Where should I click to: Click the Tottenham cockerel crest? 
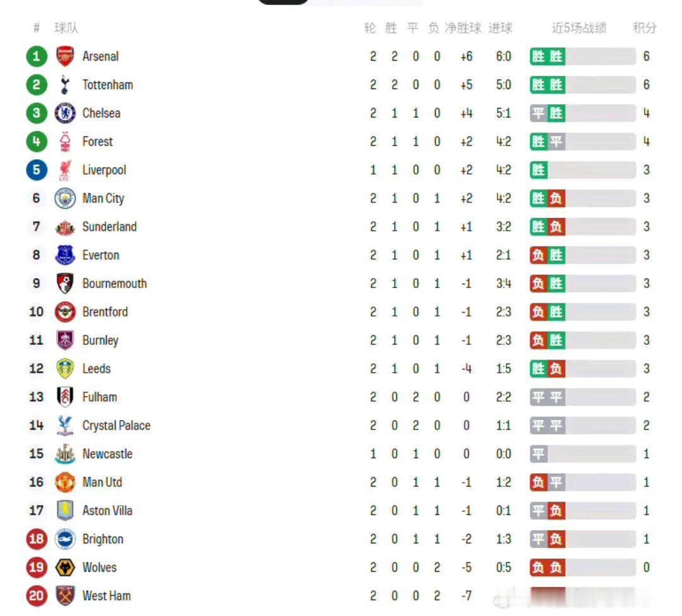pos(65,85)
